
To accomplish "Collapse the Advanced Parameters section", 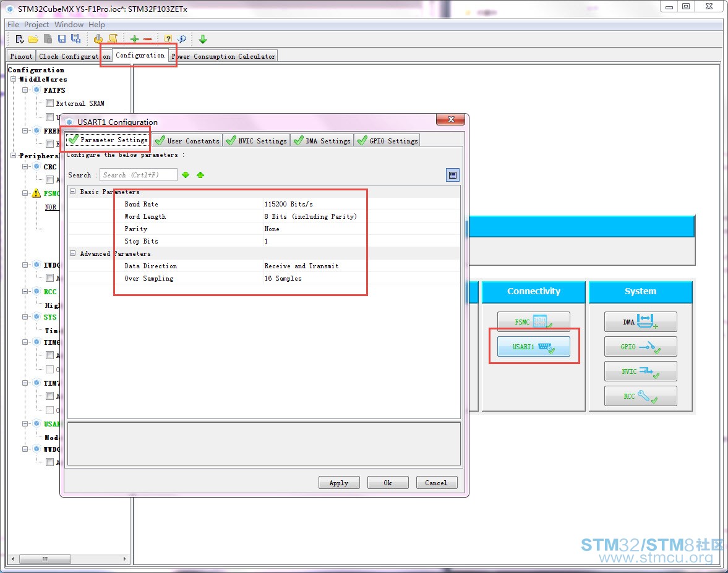I will tap(73, 253).
